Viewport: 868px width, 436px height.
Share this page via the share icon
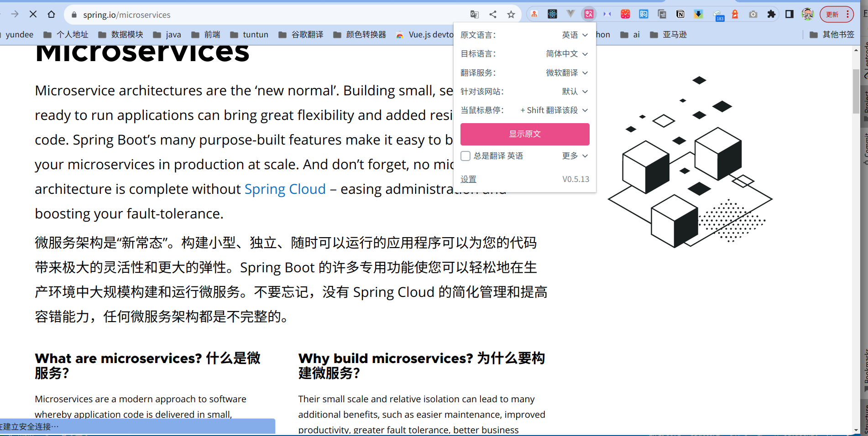tap(493, 15)
